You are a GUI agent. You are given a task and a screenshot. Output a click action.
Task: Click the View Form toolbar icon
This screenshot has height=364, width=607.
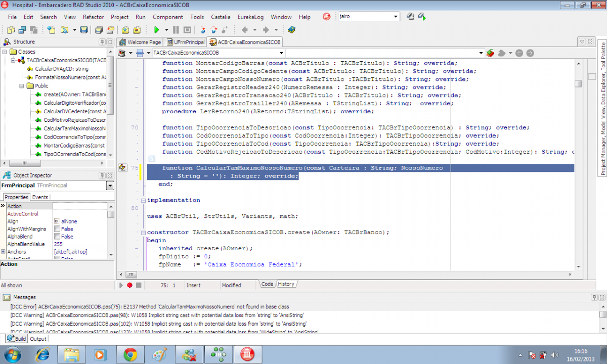point(22,30)
